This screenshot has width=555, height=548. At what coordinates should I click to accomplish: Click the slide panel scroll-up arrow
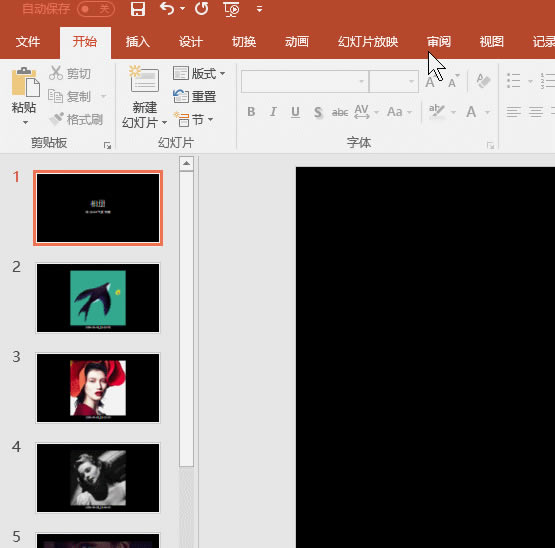186,164
